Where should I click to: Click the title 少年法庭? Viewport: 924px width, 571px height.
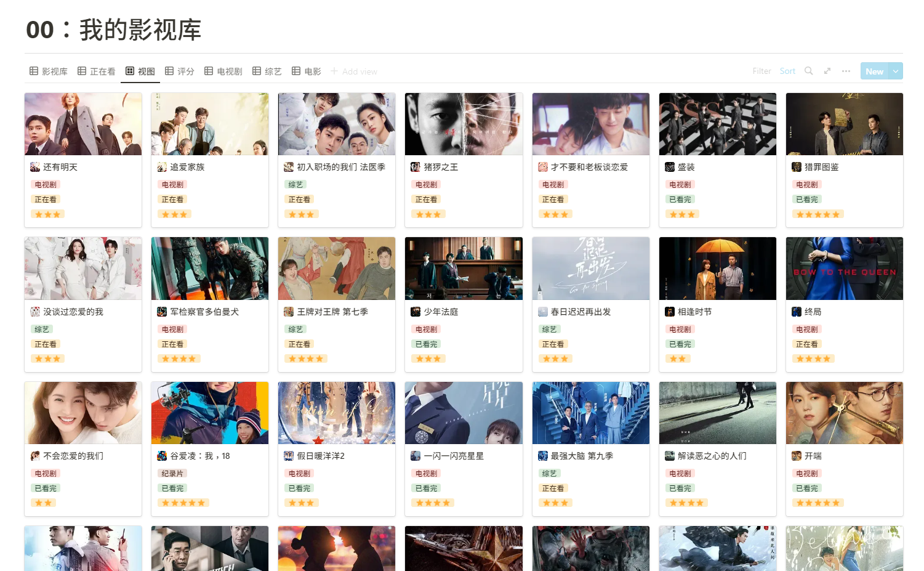(441, 312)
